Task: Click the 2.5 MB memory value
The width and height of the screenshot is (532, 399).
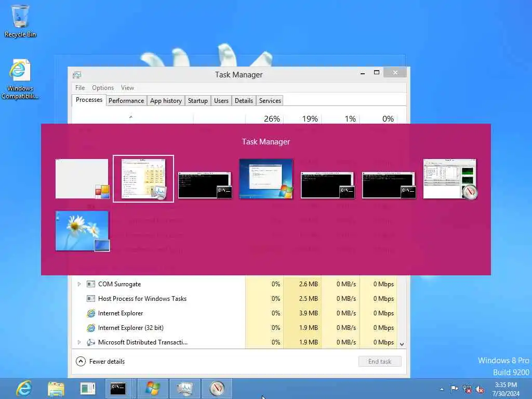Action: pos(309,299)
